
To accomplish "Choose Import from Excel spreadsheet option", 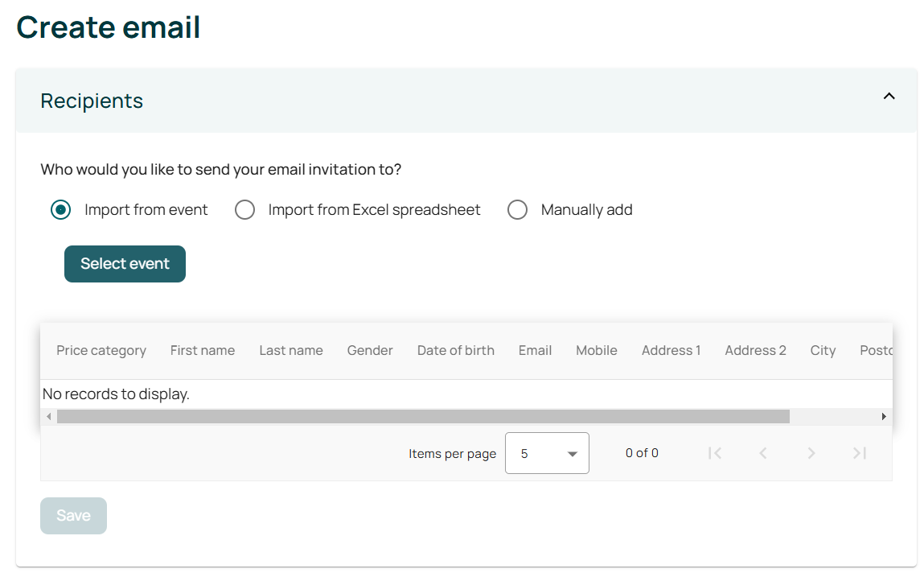I will click(x=244, y=210).
